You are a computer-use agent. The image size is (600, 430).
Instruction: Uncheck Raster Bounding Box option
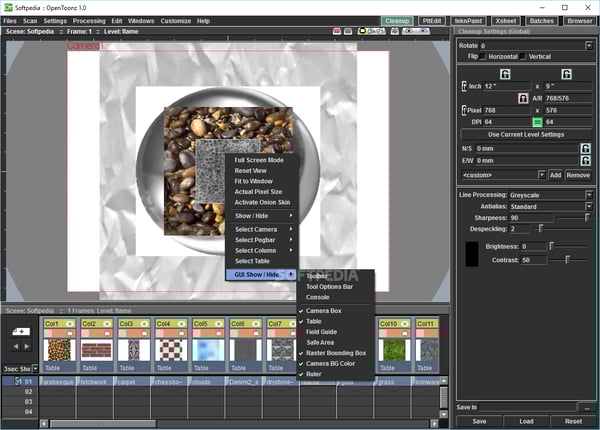[335, 353]
